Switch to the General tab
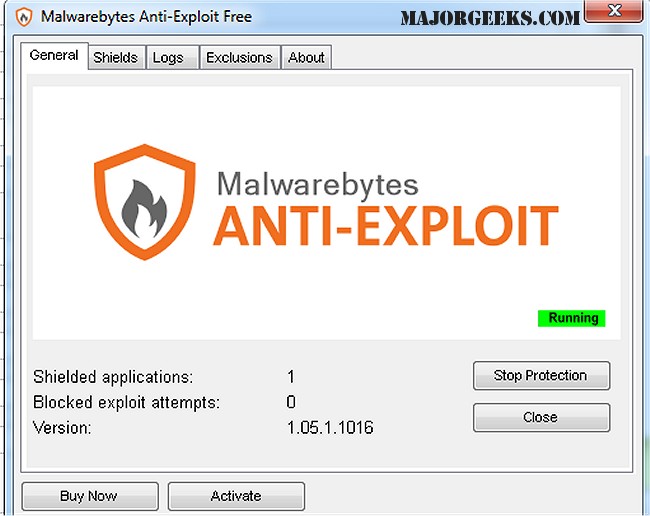This screenshot has width=650, height=516. coord(54,56)
